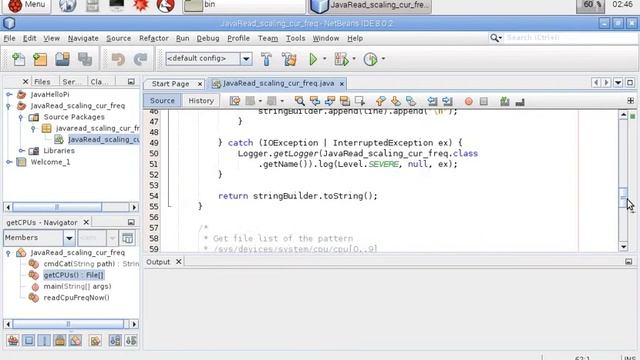
Task: Expand the Libraries node
Action: 22,151
